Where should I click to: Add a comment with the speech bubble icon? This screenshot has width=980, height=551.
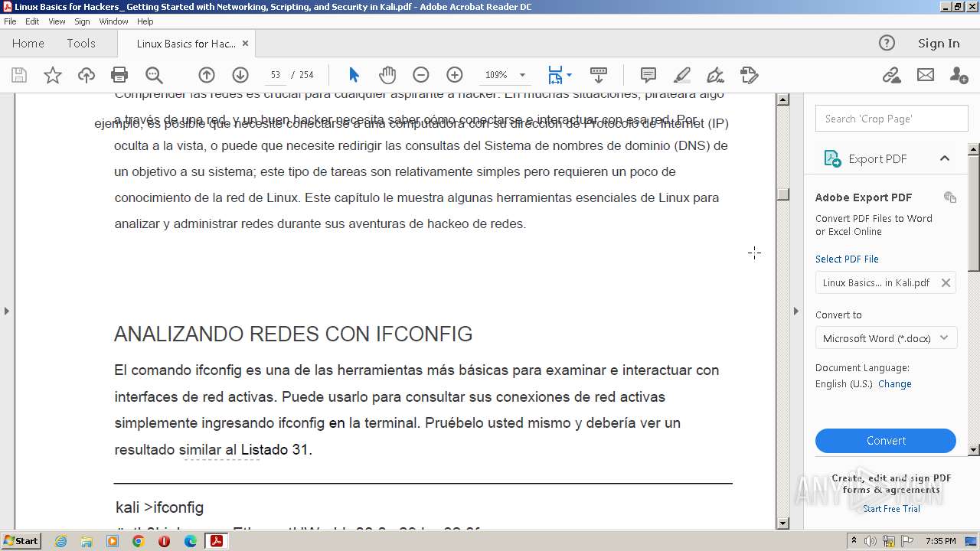(648, 75)
